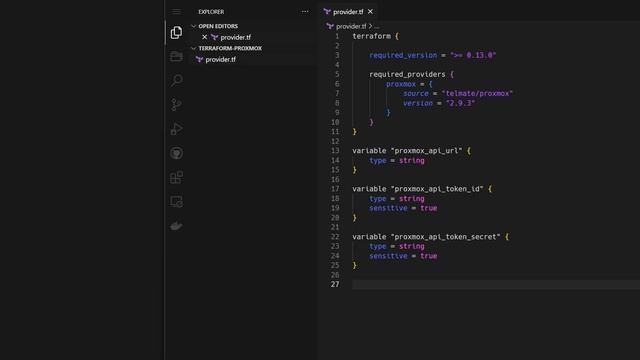This screenshot has width=640, height=360.
Task: Click proxmox key on line 6
Action: pos(401,84)
